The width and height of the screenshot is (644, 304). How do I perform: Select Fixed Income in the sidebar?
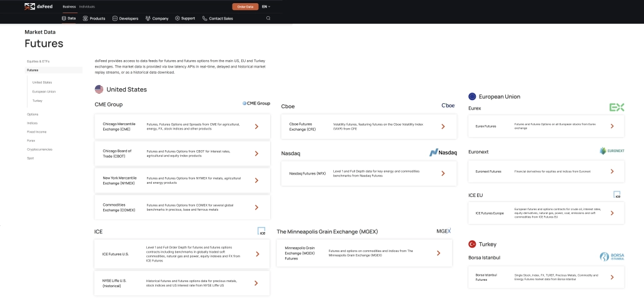36,132
